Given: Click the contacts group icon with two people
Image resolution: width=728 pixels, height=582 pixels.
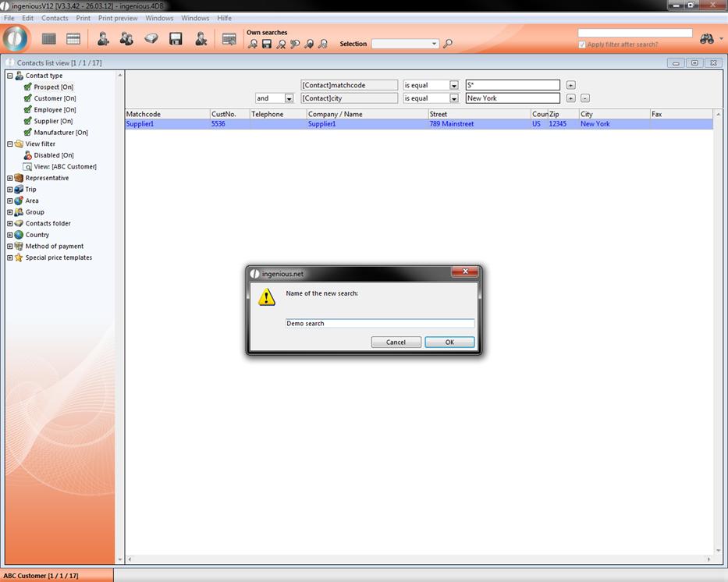Looking at the screenshot, I should (126, 39).
